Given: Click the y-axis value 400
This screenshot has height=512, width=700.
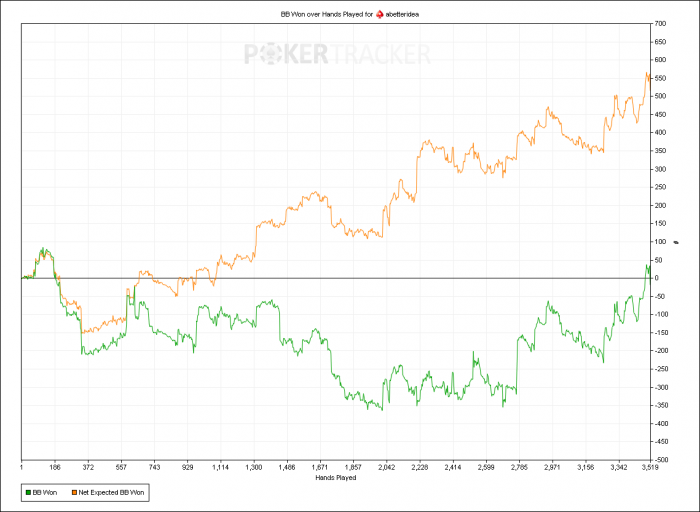Looking at the screenshot, I should (660, 133).
